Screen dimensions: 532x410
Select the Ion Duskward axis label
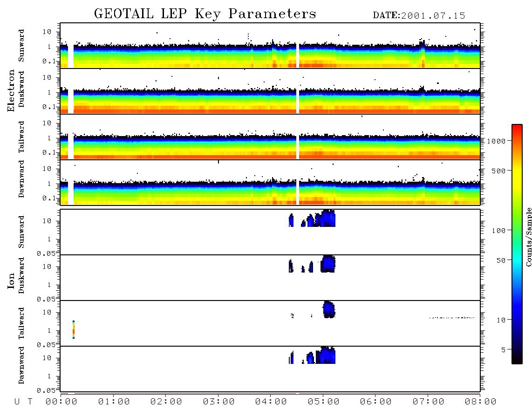[21, 276]
